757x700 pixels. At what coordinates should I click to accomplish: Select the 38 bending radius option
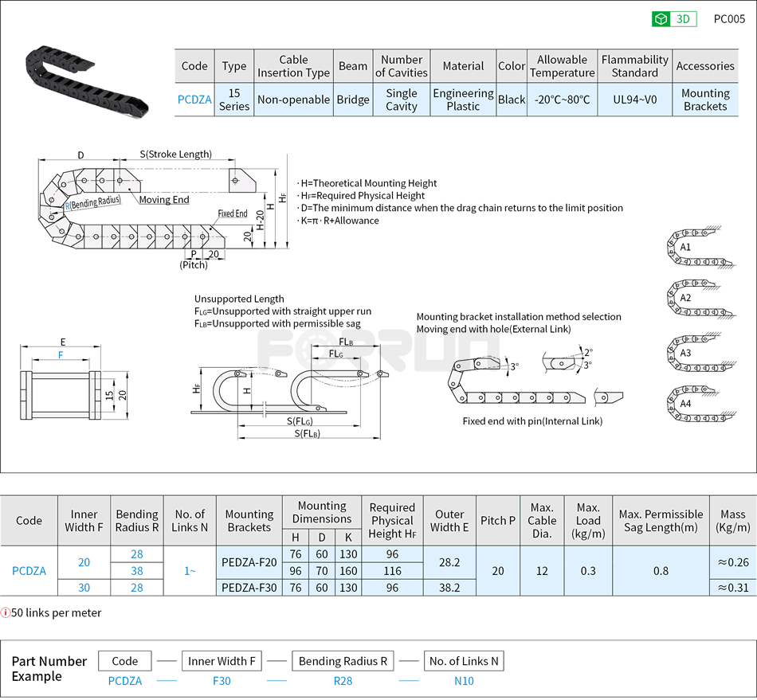coord(136,570)
